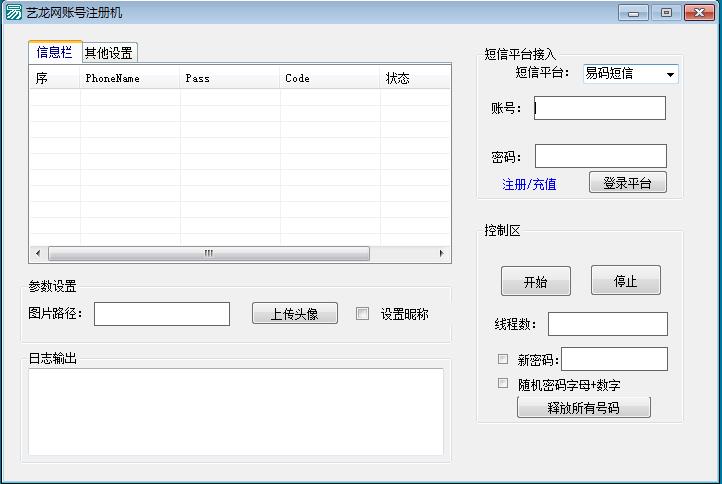Click the table's right scroll arrow
The width and height of the screenshot is (722, 484).
coord(442,253)
